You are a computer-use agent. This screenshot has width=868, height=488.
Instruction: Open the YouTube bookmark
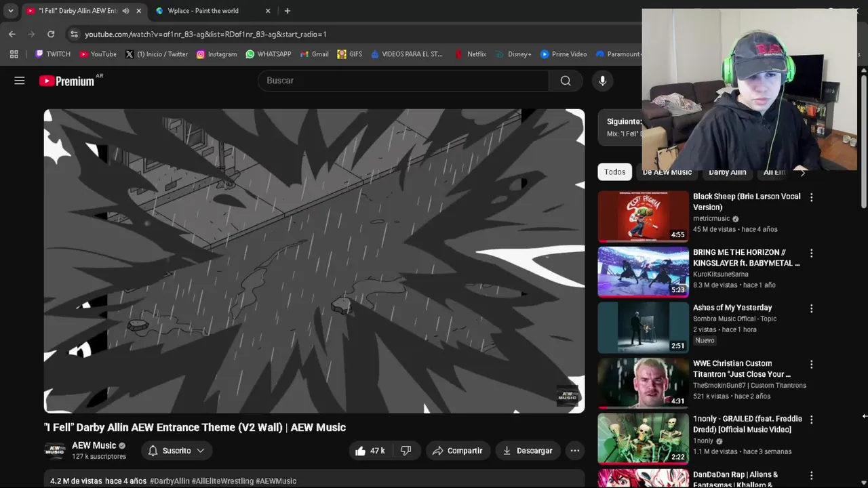[x=98, y=54]
